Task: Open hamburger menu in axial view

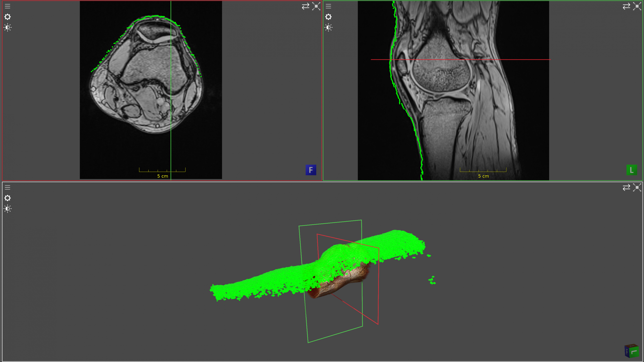Action: coord(8,6)
